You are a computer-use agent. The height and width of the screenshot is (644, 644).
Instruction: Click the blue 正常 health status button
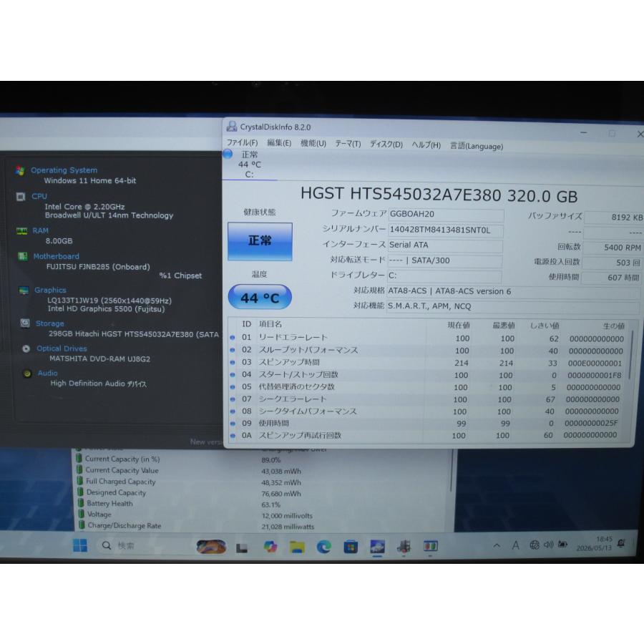(x=260, y=241)
